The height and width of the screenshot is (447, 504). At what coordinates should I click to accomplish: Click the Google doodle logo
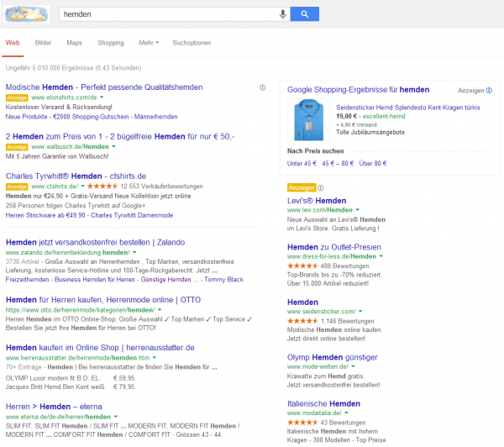click(x=26, y=14)
